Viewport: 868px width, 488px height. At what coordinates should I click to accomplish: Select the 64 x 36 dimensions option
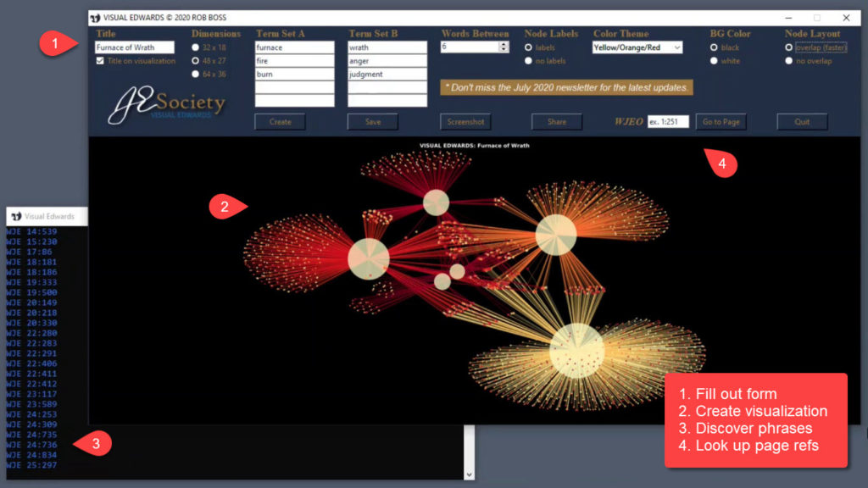coord(196,75)
